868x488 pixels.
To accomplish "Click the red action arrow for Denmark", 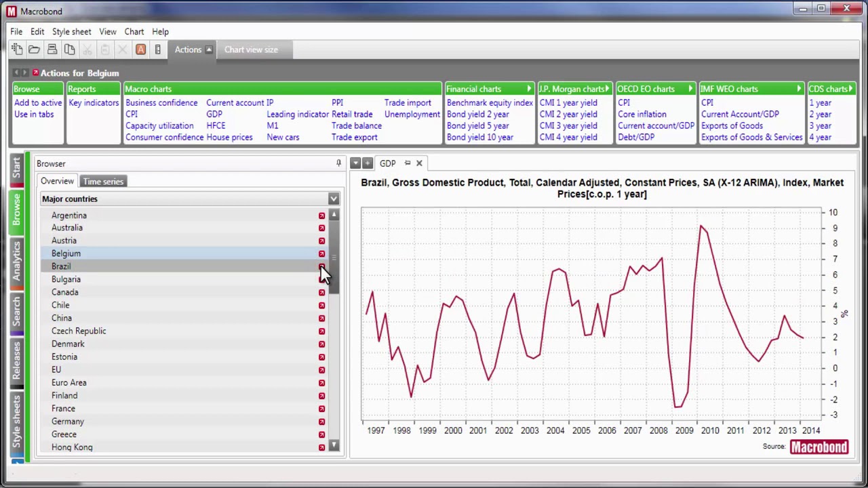I will pos(321,344).
